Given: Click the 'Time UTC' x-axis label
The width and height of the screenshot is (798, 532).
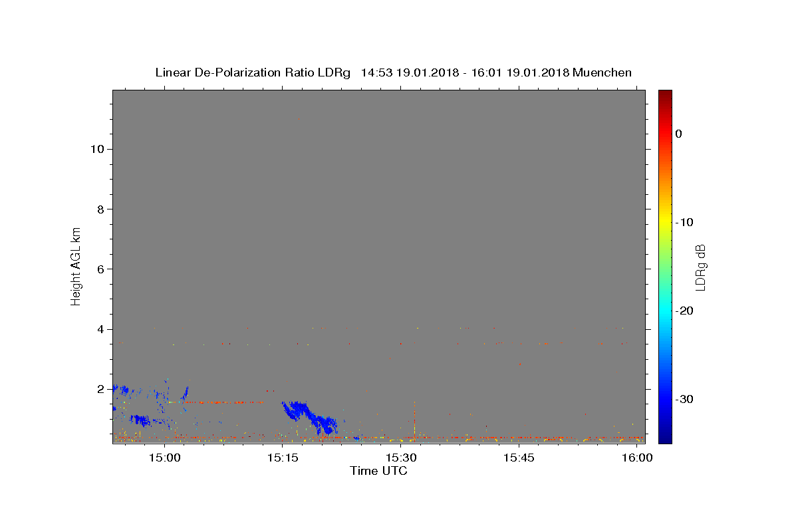Looking at the screenshot, I should (x=378, y=471).
